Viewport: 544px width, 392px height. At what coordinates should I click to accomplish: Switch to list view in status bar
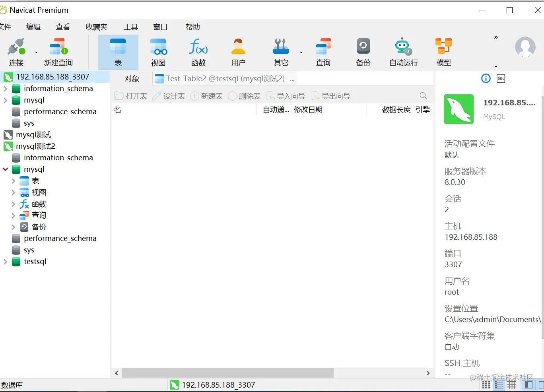tap(499, 385)
